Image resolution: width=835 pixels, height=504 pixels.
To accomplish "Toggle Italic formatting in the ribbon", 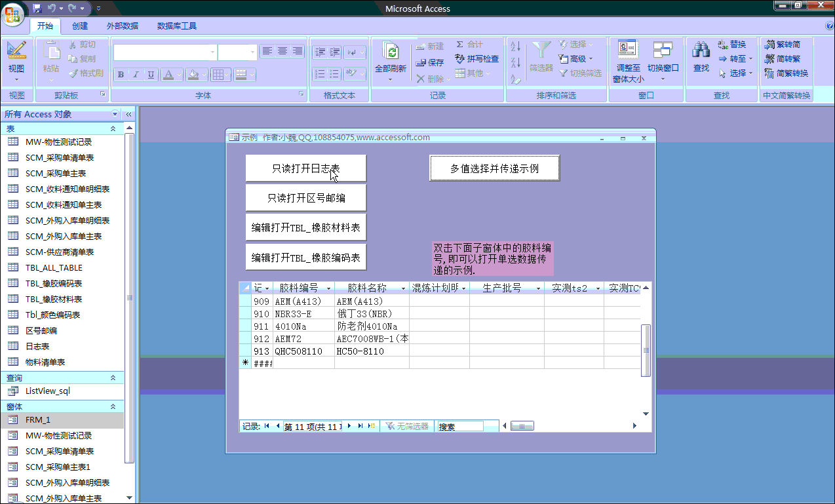I will point(136,75).
